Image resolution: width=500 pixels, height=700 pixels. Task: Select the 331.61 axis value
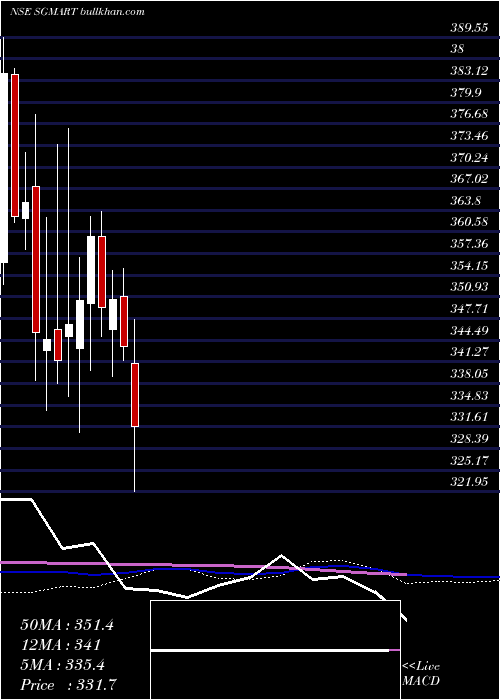tap(469, 417)
